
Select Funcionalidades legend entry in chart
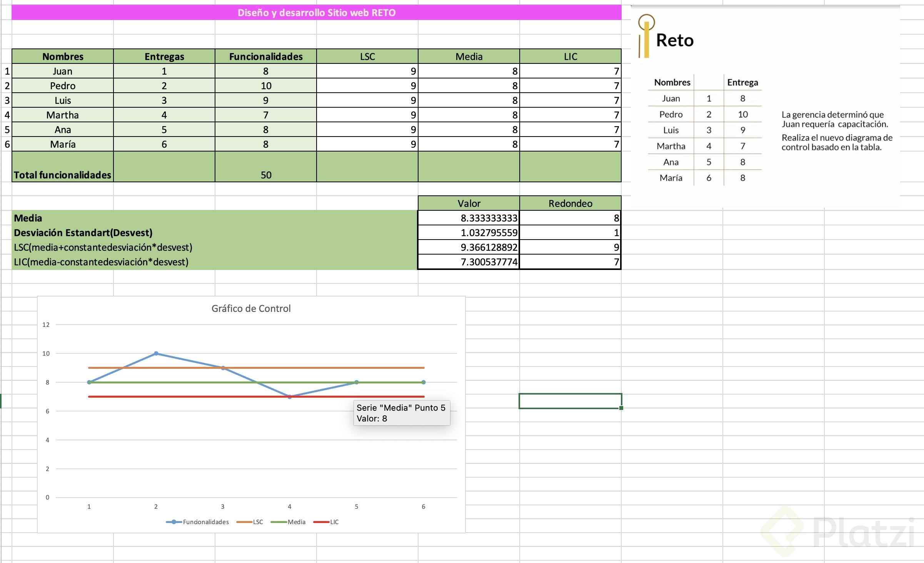tap(205, 522)
